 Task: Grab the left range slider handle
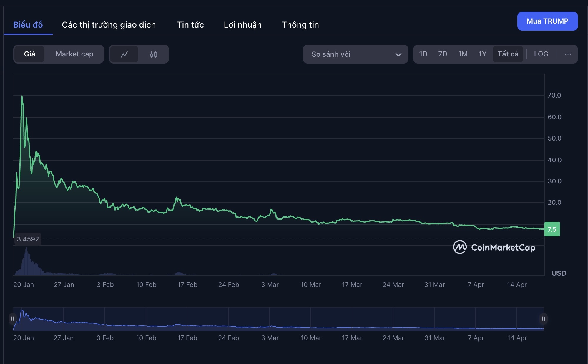coord(13,319)
